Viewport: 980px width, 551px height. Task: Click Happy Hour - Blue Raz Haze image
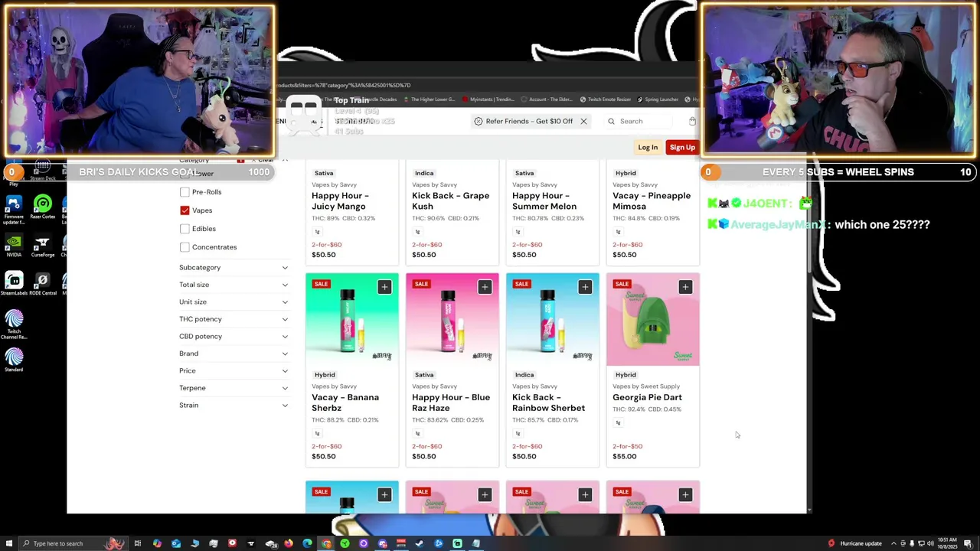[x=452, y=319]
